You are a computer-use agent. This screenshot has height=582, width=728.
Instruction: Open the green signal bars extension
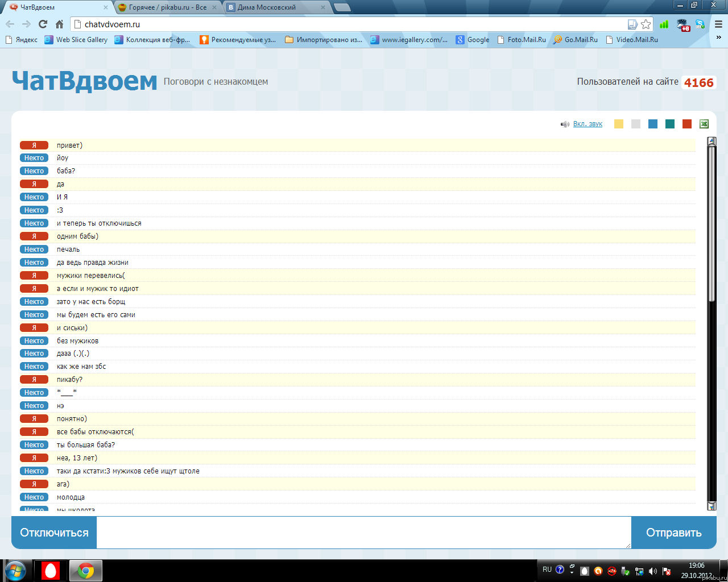[664, 24]
